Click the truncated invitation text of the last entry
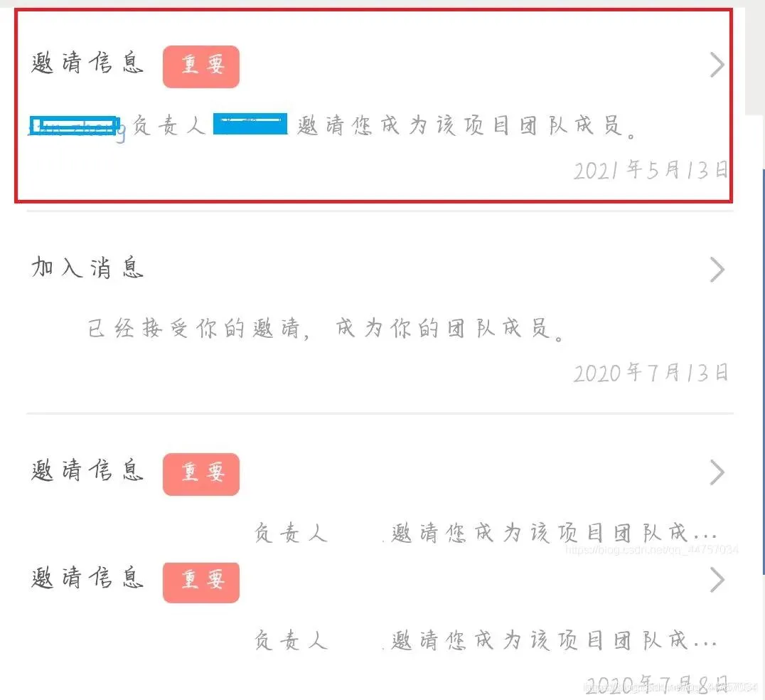 pyautogui.click(x=486, y=640)
